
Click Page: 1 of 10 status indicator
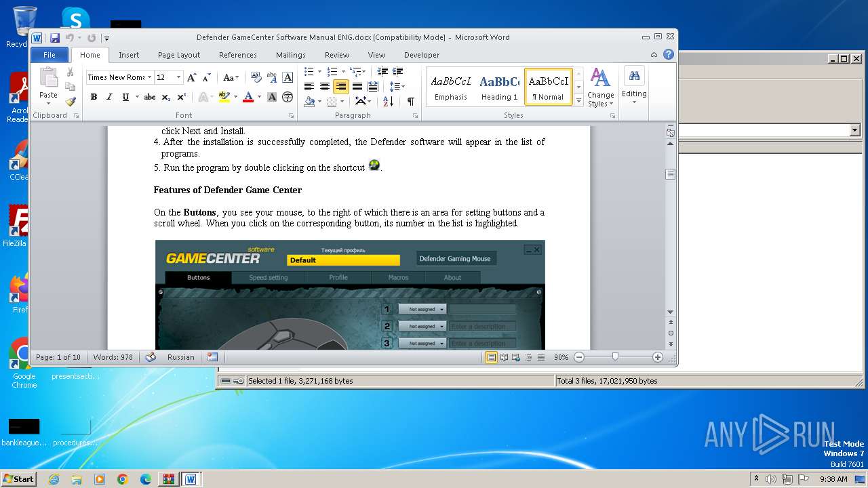pos(58,357)
